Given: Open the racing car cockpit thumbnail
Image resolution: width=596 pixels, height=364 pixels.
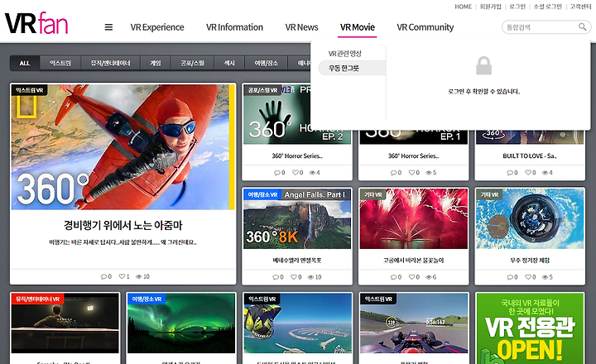Looking at the screenshot, I should click(414, 323).
